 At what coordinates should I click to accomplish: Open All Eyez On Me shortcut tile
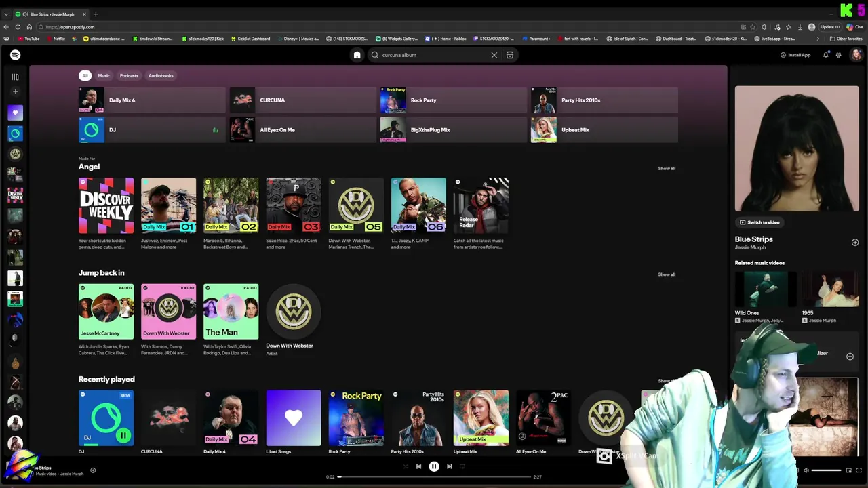(x=302, y=130)
